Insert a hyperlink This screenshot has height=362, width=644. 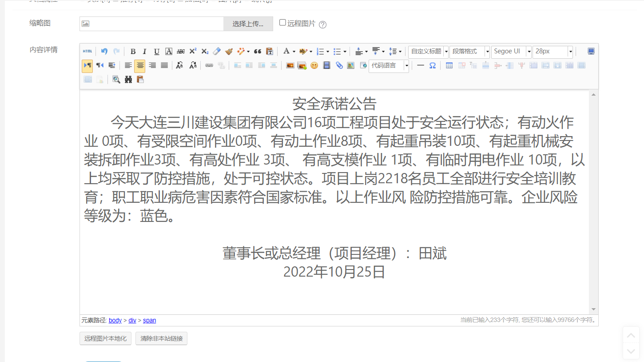point(209,65)
